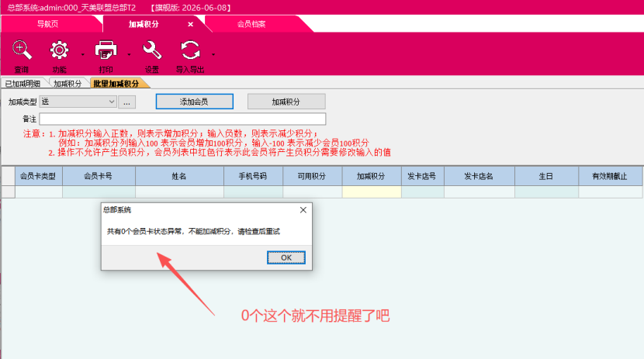Focus the 备注 input field
644x359 pixels.
tap(182, 119)
